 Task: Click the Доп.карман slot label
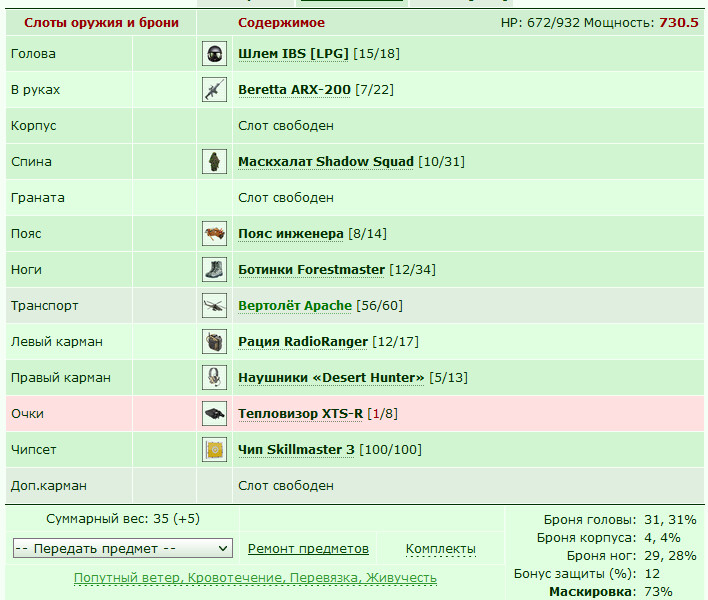click(x=49, y=486)
